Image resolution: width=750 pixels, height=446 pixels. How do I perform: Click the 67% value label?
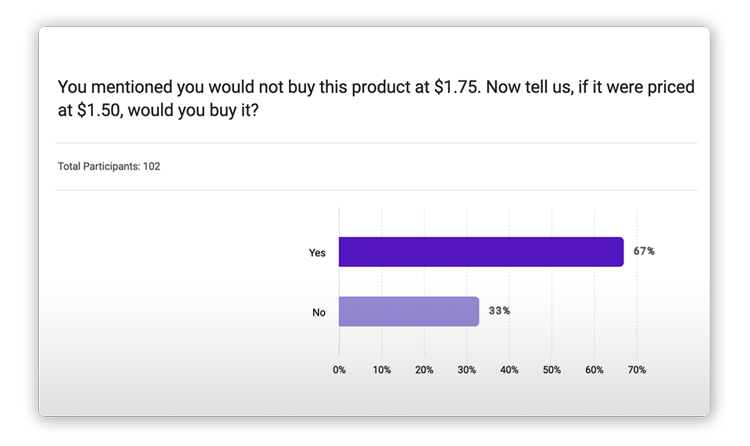point(644,251)
